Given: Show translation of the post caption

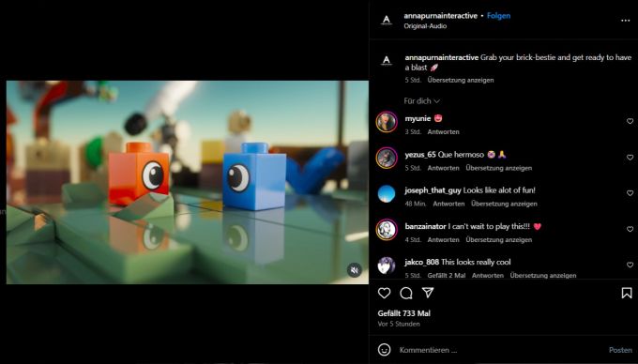Looking at the screenshot, I should (x=461, y=80).
